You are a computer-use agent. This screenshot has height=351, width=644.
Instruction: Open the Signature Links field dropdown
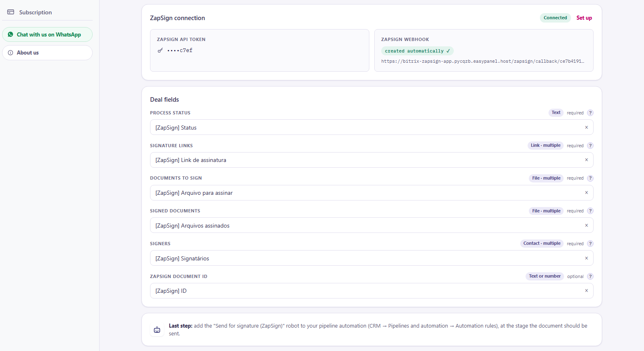[x=372, y=160]
